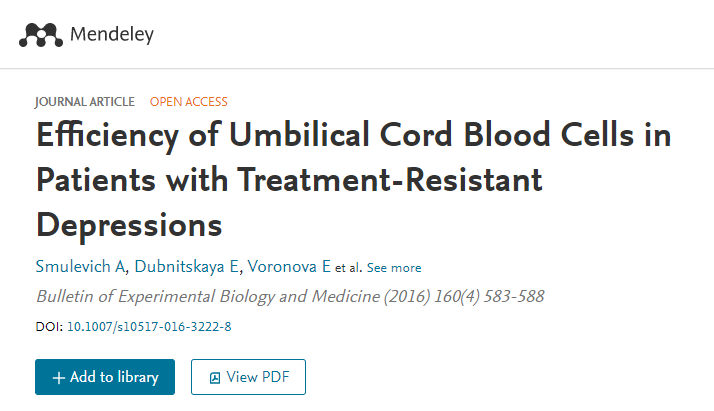Click the title's last line 'Depressions'
This screenshot has width=714, height=411.
129,223
